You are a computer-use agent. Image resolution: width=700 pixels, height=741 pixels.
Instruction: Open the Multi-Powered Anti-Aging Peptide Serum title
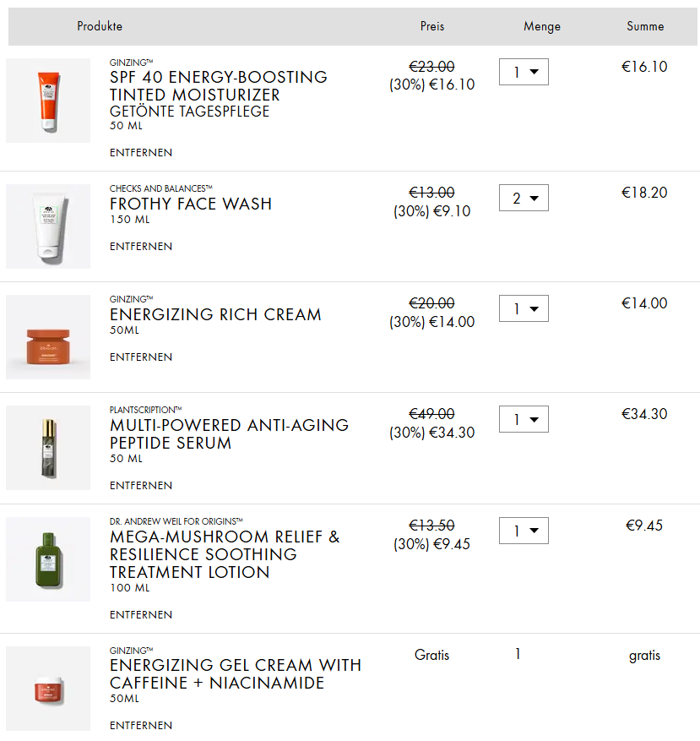[229, 434]
